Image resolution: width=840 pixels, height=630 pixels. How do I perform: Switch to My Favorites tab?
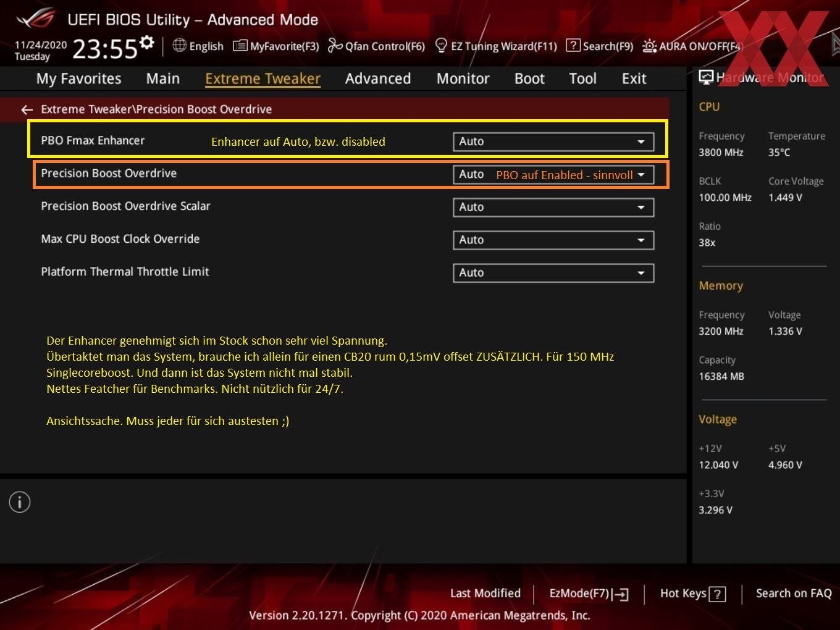pos(78,79)
